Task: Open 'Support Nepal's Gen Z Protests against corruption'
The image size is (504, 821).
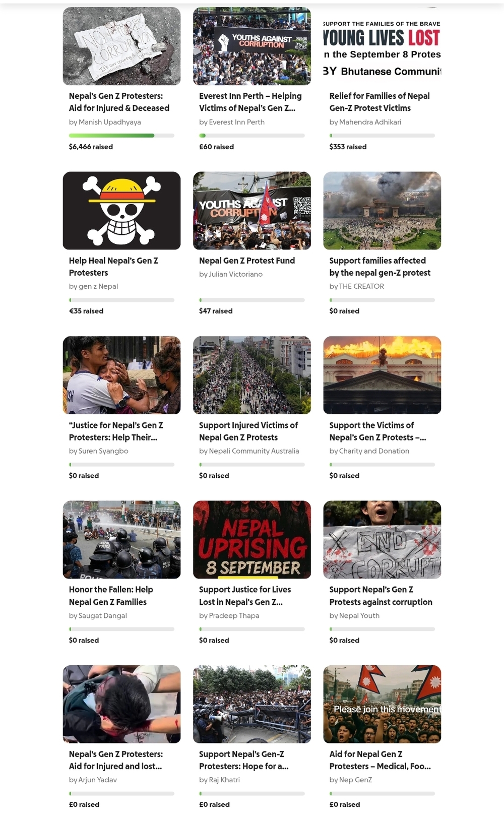Action: [x=381, y=596]
